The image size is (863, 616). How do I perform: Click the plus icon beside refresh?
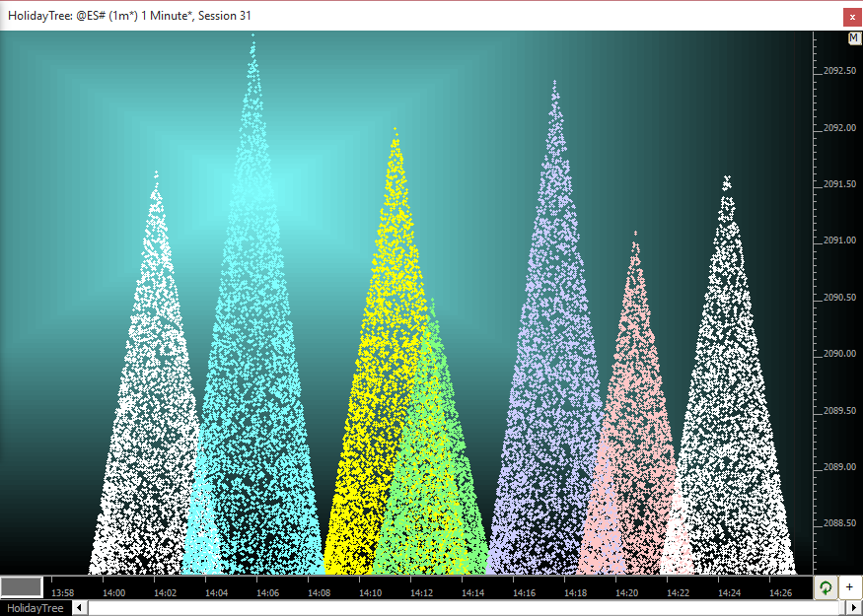(x=849, y=587)
